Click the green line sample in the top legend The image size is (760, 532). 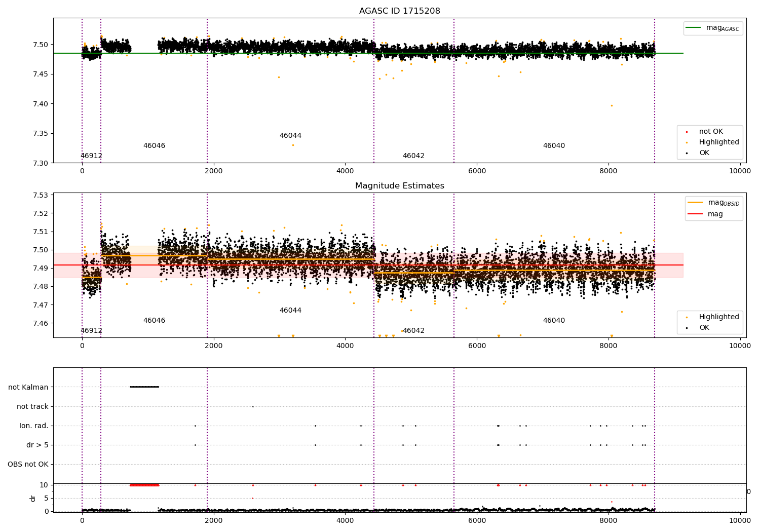point(694,28)
